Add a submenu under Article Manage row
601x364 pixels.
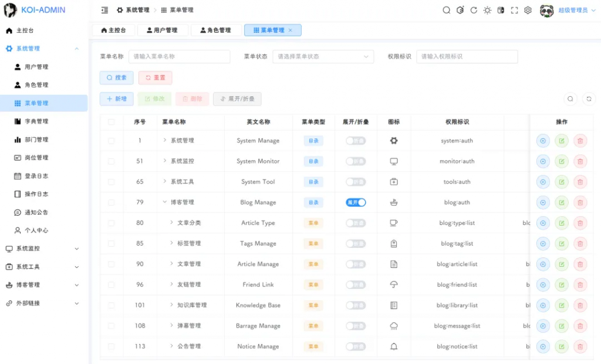[543, 264]
